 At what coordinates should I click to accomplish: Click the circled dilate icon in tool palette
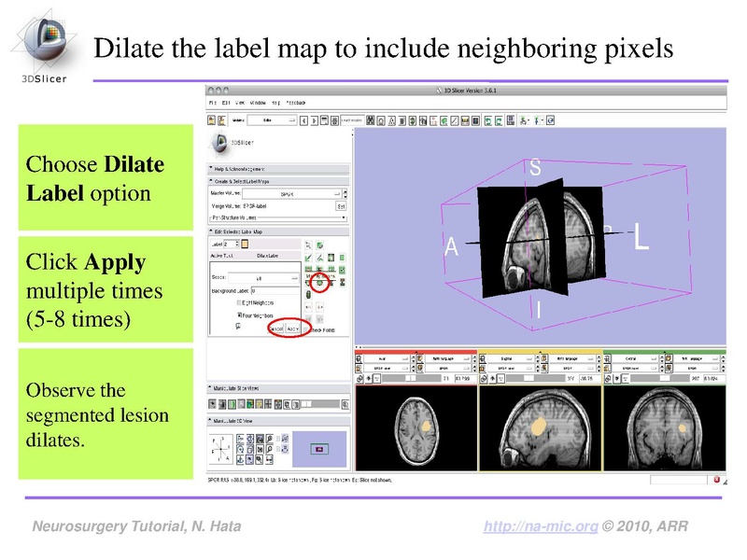click(x=320, y=284)
